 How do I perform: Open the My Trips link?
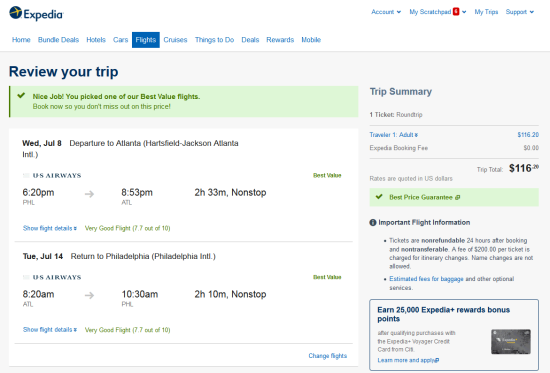486,12
